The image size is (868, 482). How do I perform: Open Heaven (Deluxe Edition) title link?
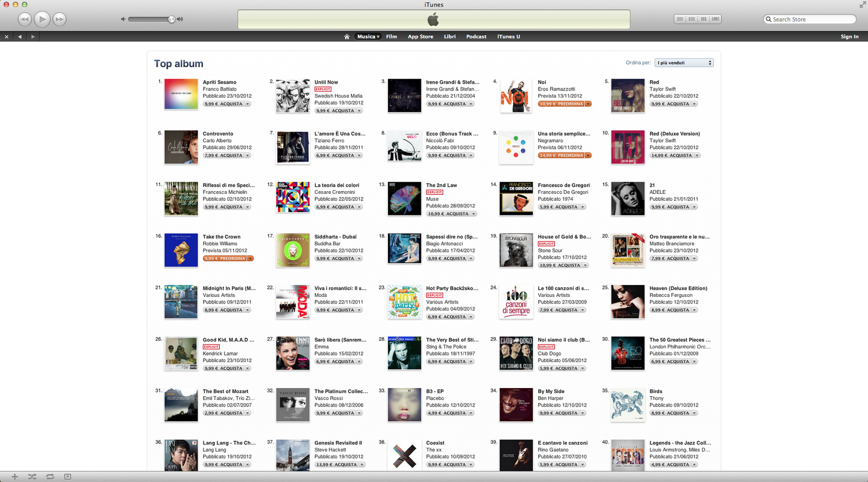678,288
